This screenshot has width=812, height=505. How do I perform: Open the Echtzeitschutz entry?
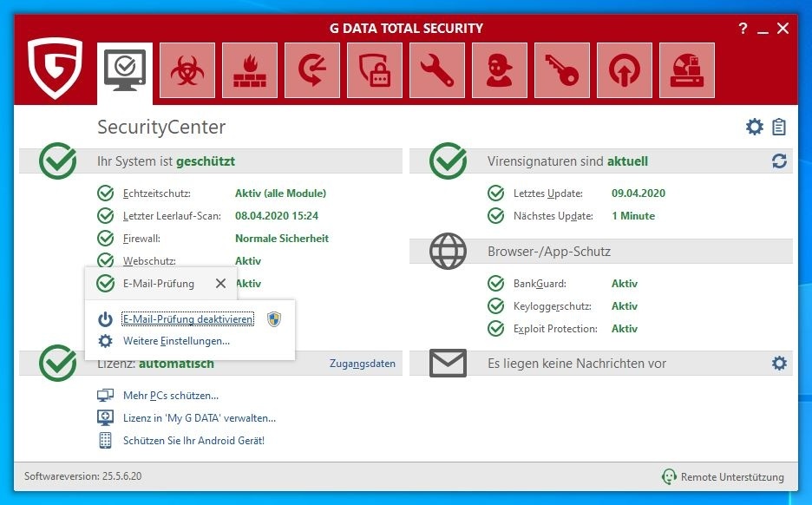[156, 193]
